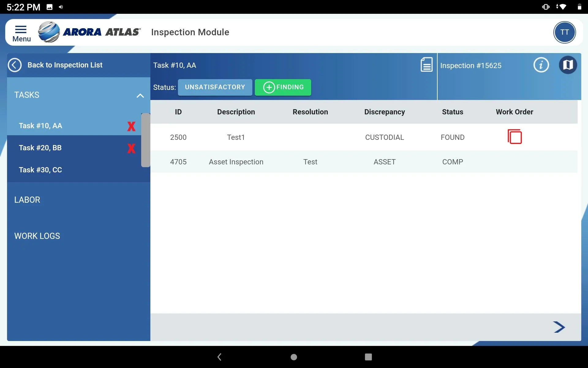The width and height of the screenshot is (588, 368).
Task: Click the Resolution column header
Action: pyautogui.click(x=310, y=112)
